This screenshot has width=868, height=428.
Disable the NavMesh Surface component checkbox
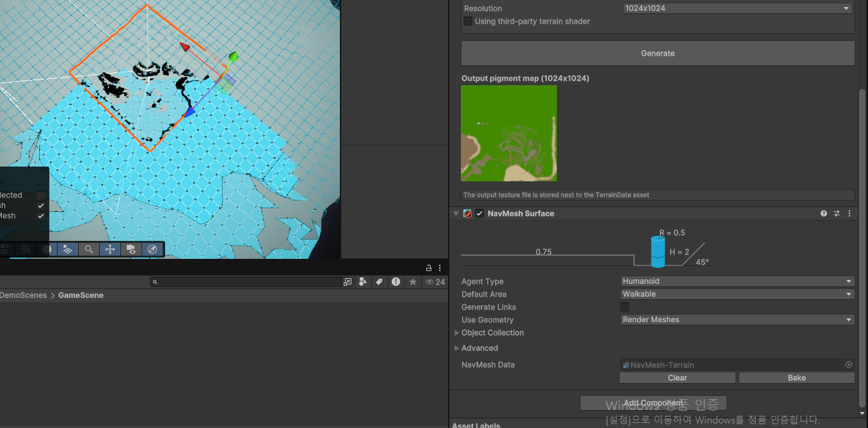479,213
